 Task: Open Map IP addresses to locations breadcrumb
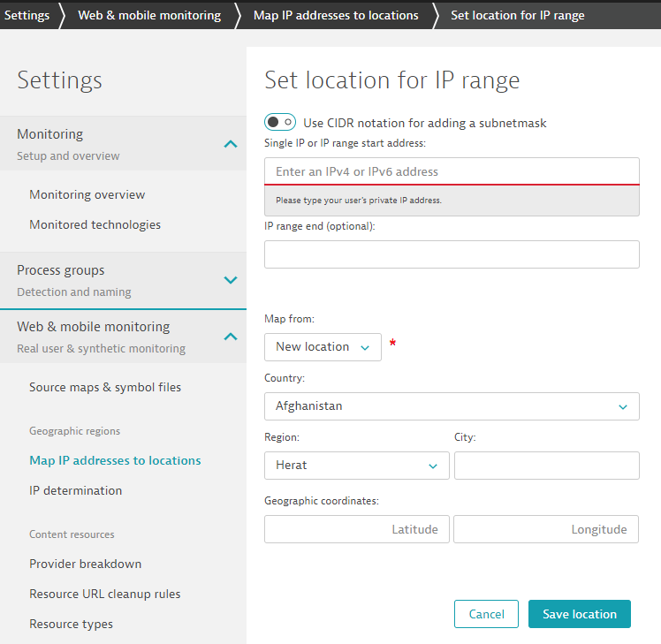[336, 15]
